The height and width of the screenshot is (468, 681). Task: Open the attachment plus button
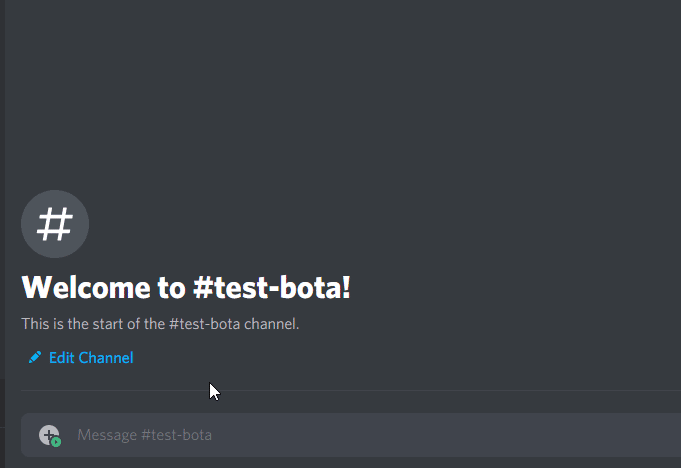49,435
